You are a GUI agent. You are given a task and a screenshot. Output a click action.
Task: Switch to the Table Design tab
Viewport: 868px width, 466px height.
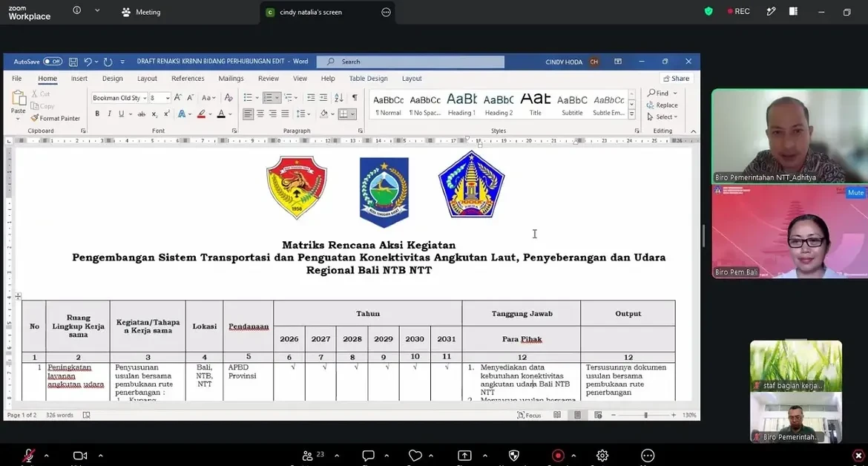(x=368, y=79)
